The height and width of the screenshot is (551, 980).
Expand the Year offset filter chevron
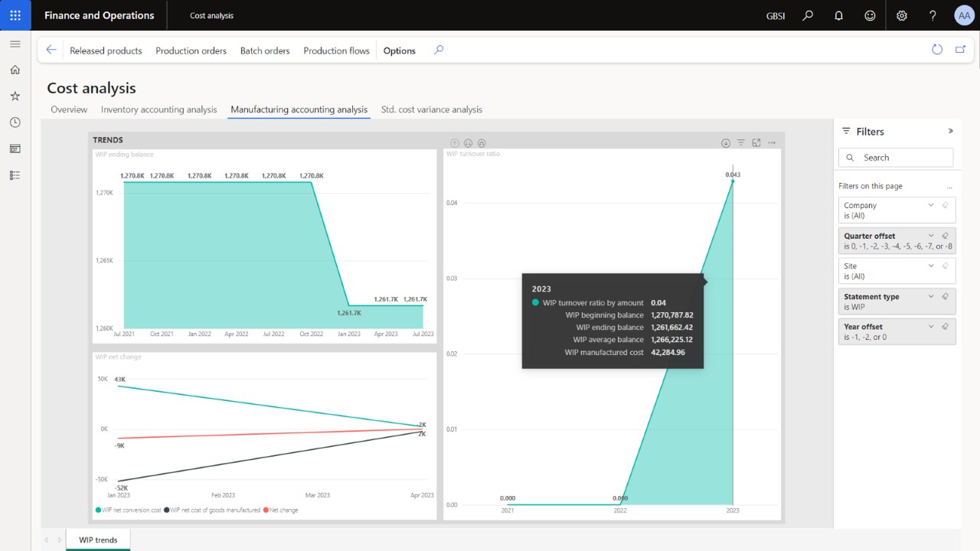tap(931, 326)
